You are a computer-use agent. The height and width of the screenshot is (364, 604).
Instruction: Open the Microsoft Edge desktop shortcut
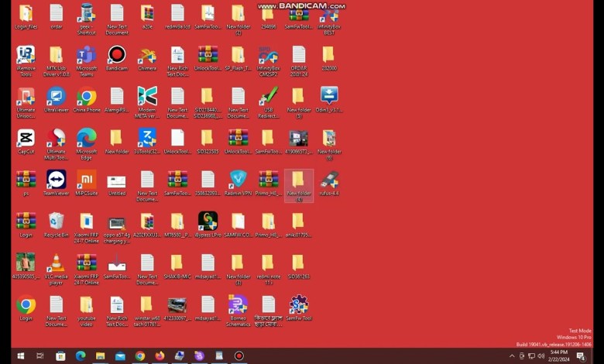[86, 144]
